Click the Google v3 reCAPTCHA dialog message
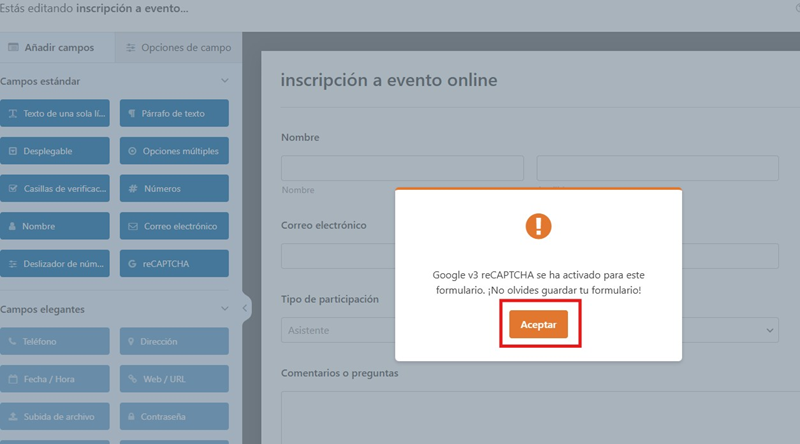The image size is (800, 444). click(538, 282)
